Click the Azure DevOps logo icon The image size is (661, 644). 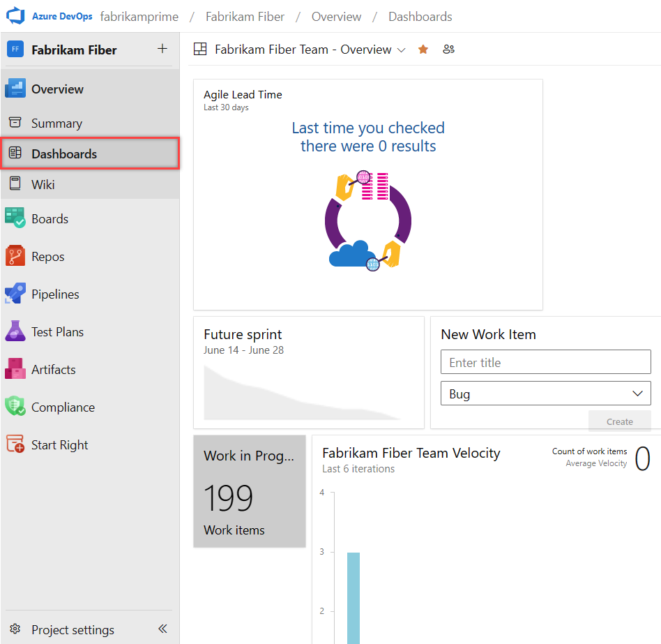pos(15,16)
